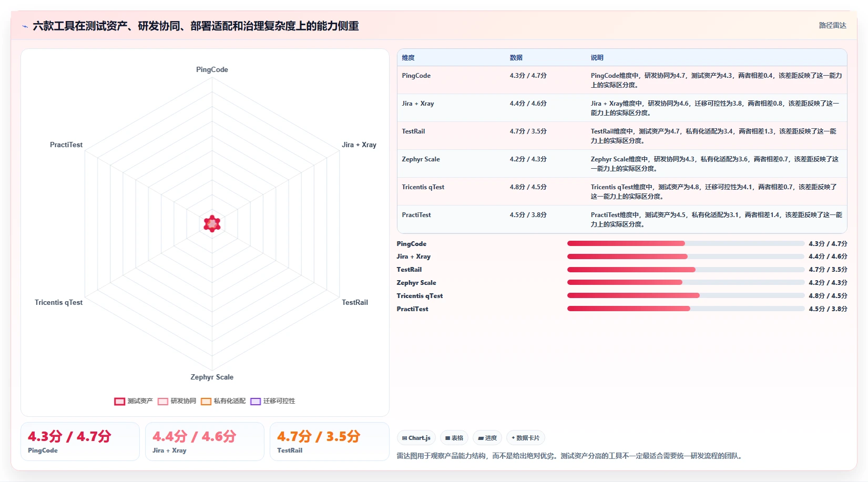Click the Zephyr Scale label in the progress list
This screenshot has width=868, height=482.
point(416,283)
